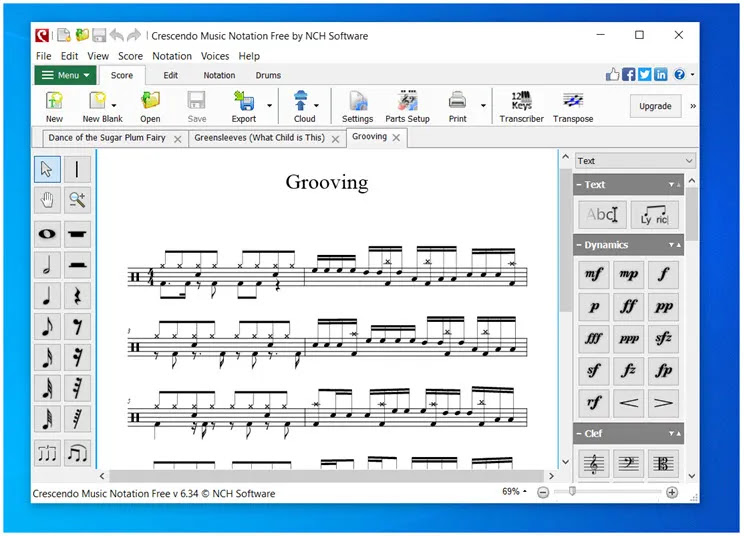Open the Transcriber tool
The image size is (744, 536).
521,107
